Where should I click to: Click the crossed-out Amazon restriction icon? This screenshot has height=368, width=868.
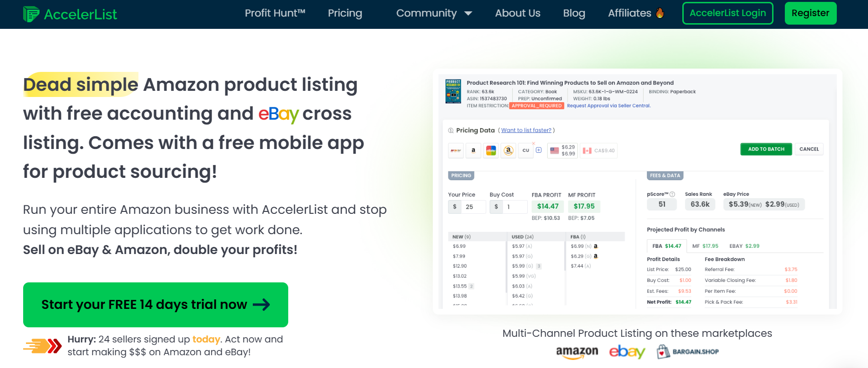pos(508,150)
